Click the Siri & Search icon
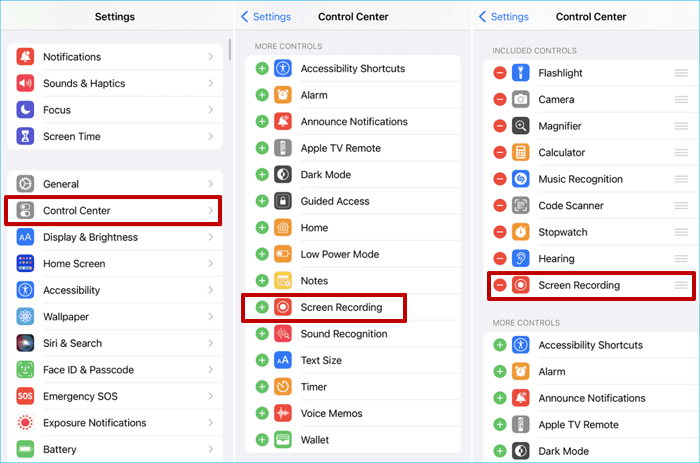Viewport: 700px width, 463px height. pyautogui.click(x=25, y=343)
